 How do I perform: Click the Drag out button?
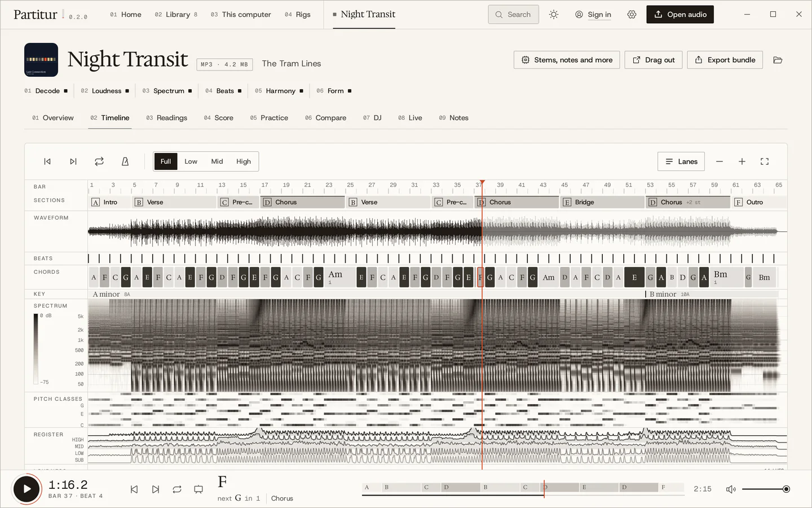(654, 60)
